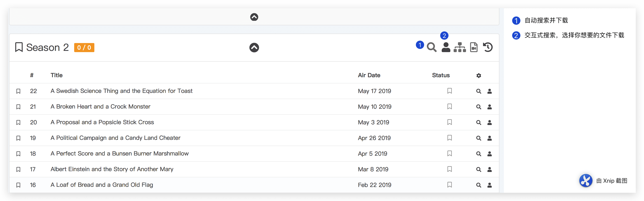
Task: Toggle monitoring for Season 2 bookmark
Action: 19,47
